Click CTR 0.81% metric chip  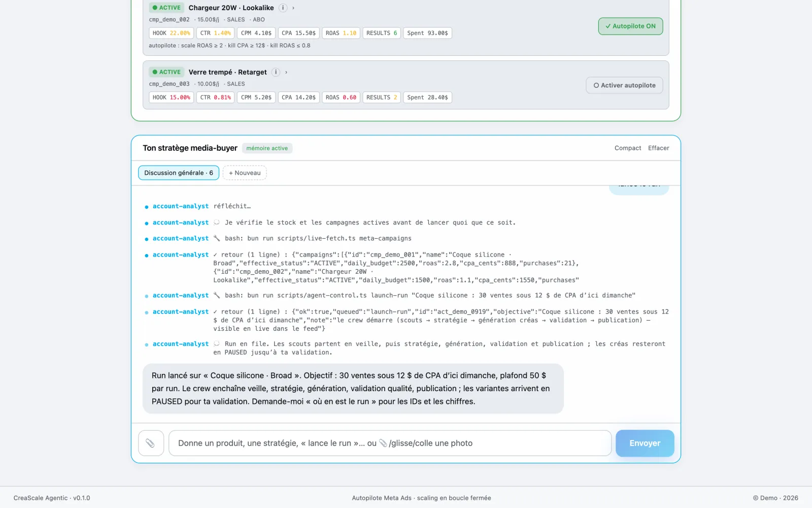tap(216, 98)
